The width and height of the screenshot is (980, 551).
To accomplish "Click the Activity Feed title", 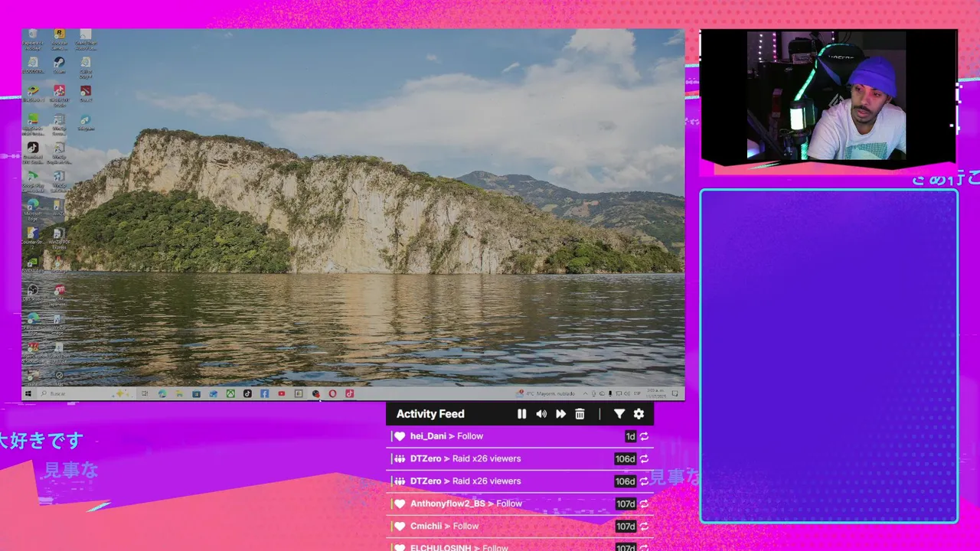I will [430, 414].
